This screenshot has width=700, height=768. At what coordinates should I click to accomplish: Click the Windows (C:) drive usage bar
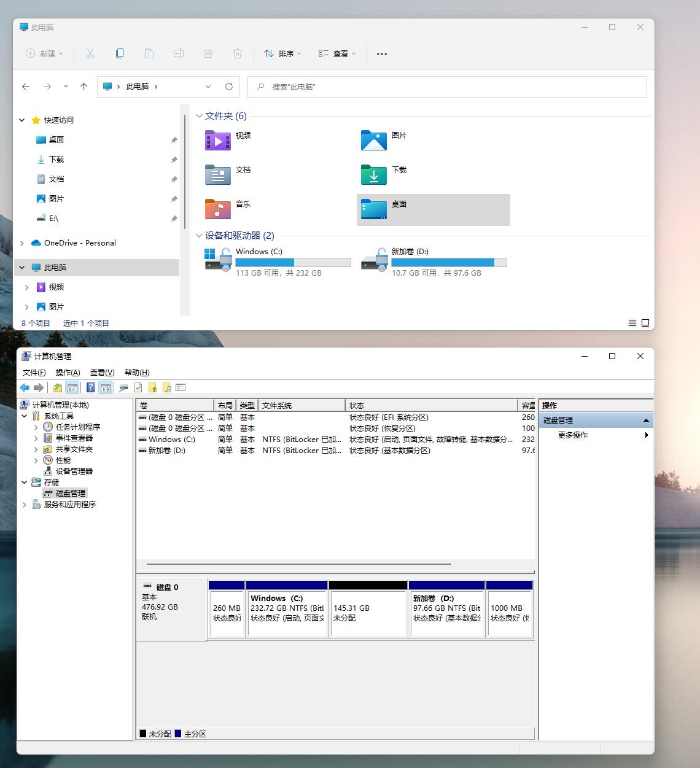(x=294, y=263)
